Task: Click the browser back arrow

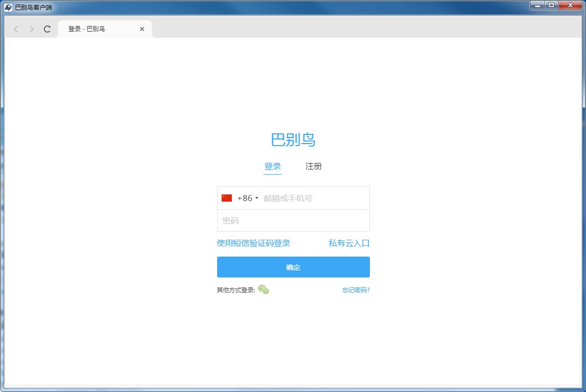Action: [16, 30]
